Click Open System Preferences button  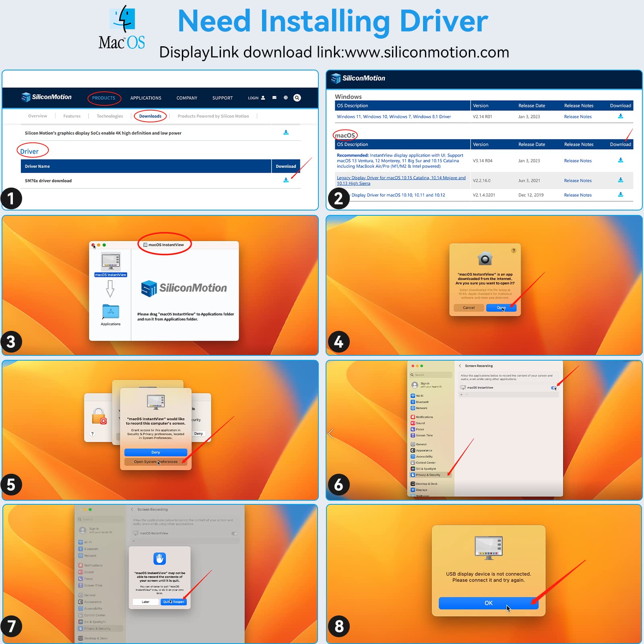point(155,462)
